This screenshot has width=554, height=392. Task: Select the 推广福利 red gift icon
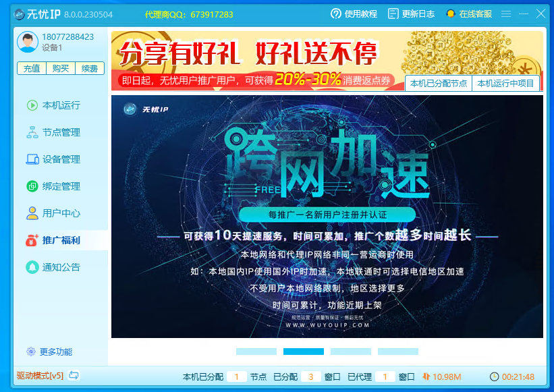(32, 240)
